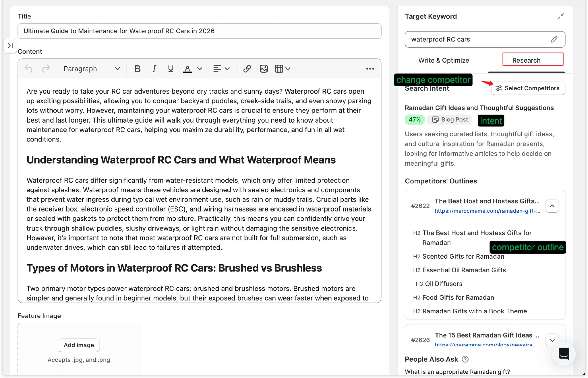
Task: Expand the #2626 competitor outline
Action: [x=552, y=340]
